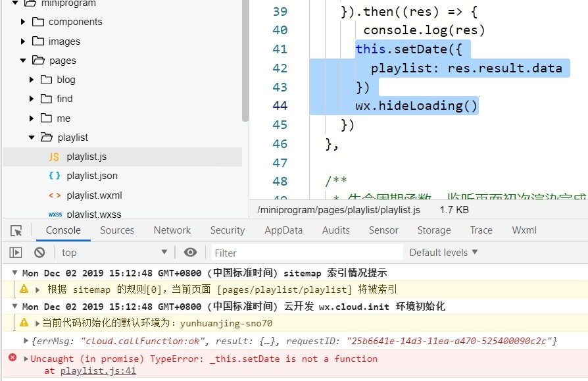Expand the find folder arrow

click(x=32, y=99)
